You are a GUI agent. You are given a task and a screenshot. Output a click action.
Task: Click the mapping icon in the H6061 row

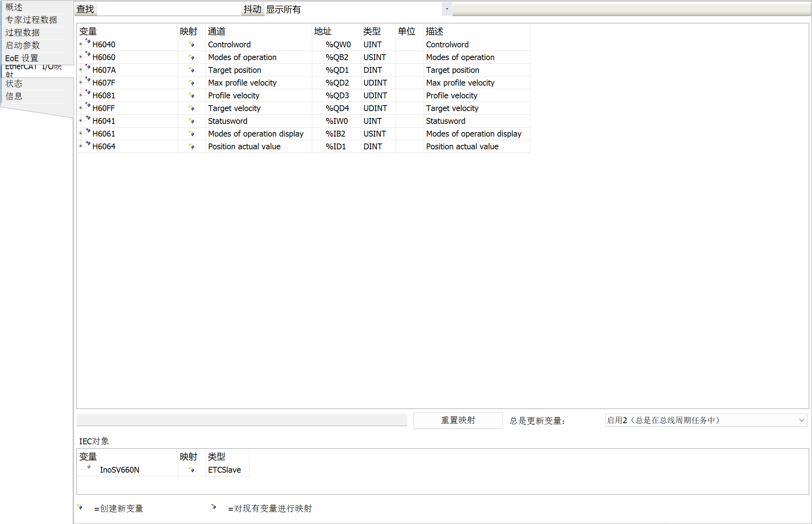click(191, 134)
